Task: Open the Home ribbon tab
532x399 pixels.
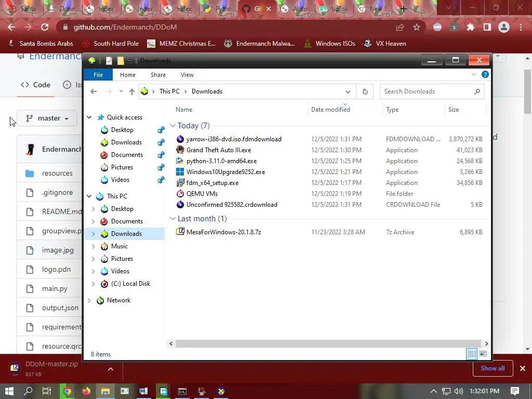Action: (x=128, y=75)
